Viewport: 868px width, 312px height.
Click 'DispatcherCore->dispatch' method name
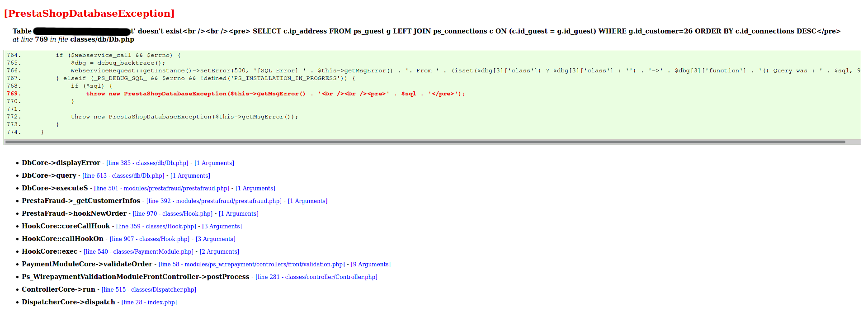pyautogui.click(x=68, y=302)
